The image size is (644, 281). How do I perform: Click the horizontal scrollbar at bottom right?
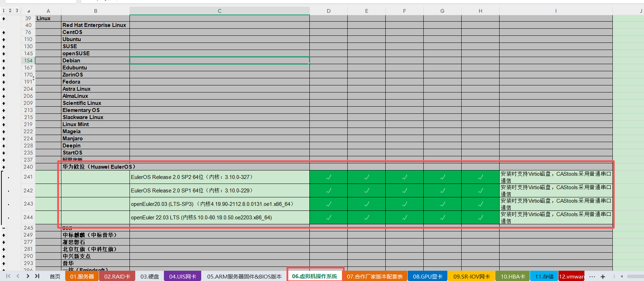point(635,276)
